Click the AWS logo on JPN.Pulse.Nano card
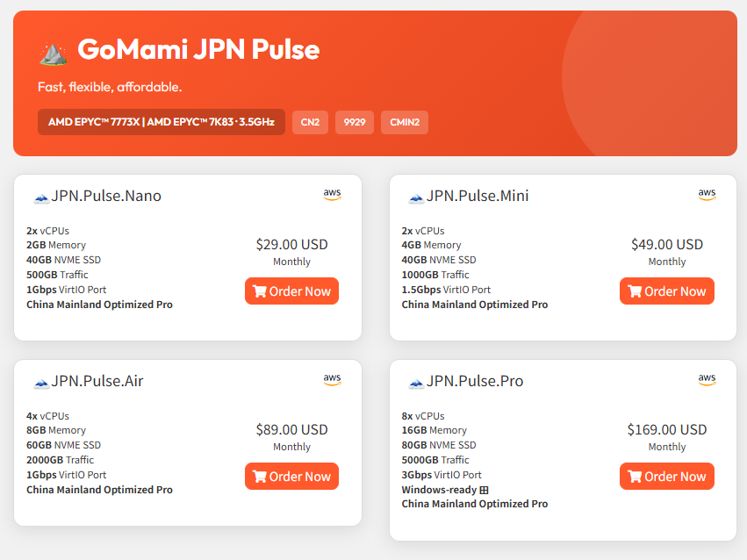 pos(332,195)
